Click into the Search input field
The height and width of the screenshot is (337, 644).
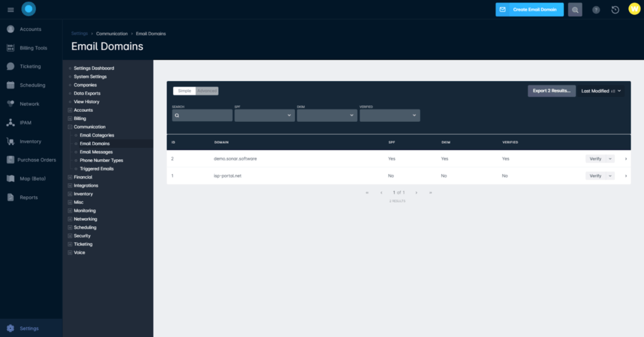[202, 115]
